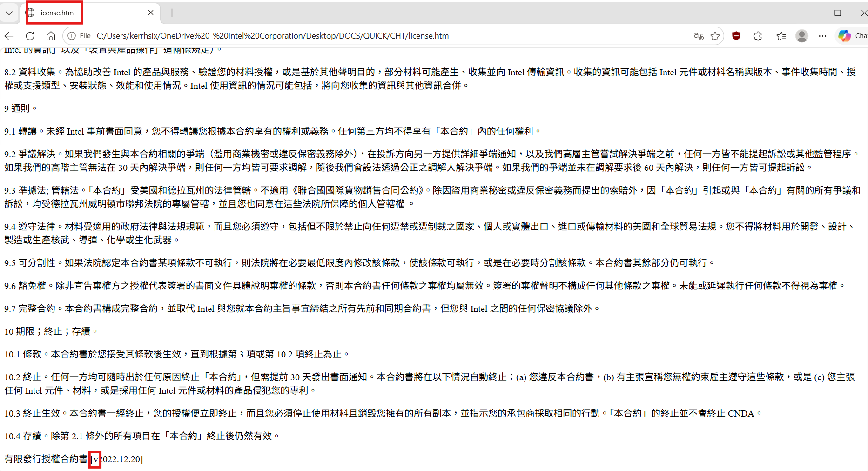
Task: Click the text '9.7 完整合約'
Action: coord(30,309)
